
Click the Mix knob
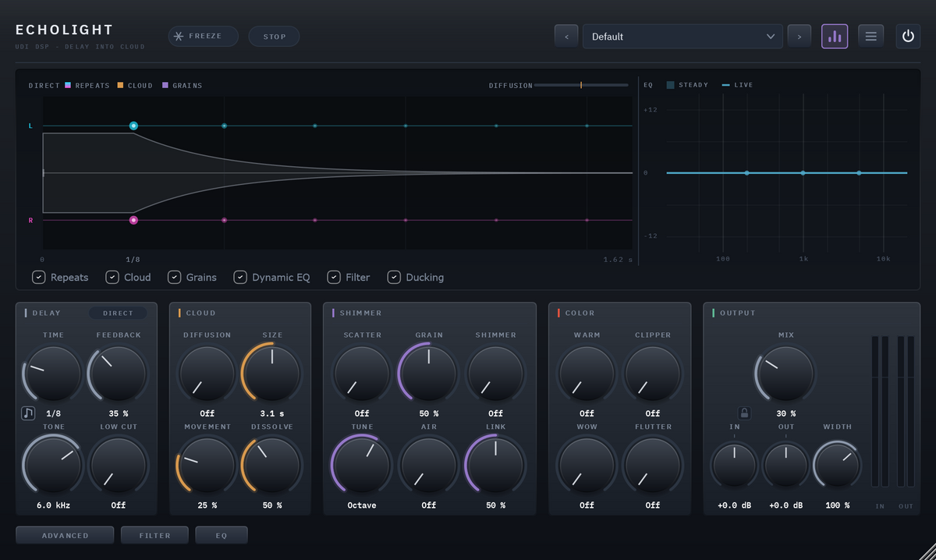[x=785, y=374]
